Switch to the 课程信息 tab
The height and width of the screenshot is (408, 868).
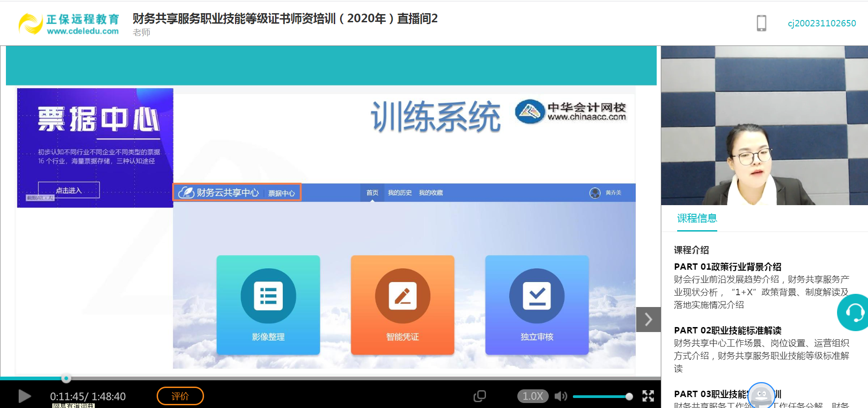(x=697, y=218)
